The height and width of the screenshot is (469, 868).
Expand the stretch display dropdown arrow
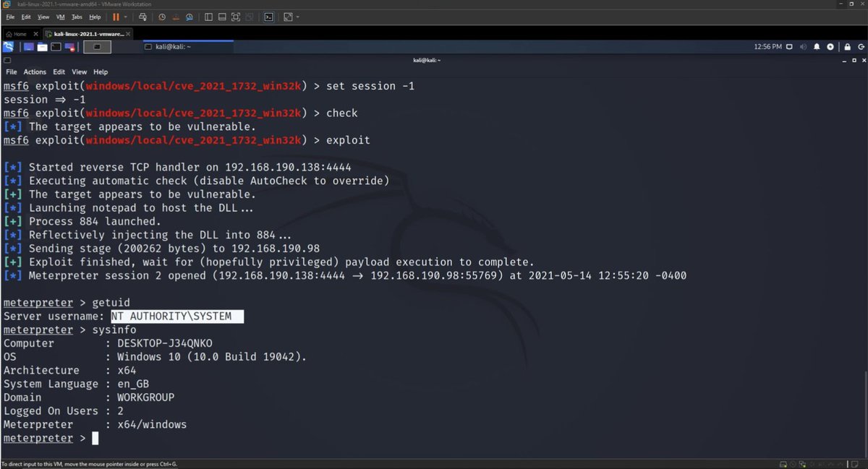(297, 17)
